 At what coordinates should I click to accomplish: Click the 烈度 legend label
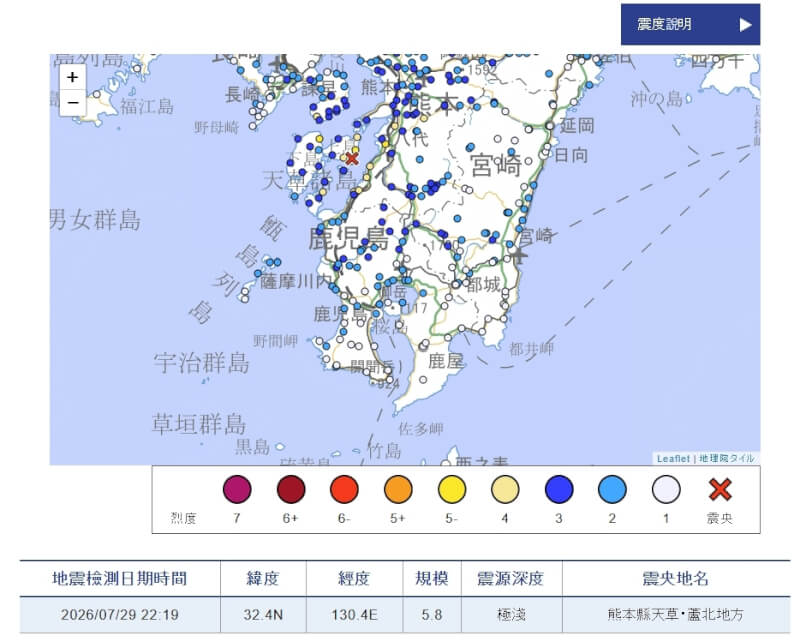(x=183, y=518)
